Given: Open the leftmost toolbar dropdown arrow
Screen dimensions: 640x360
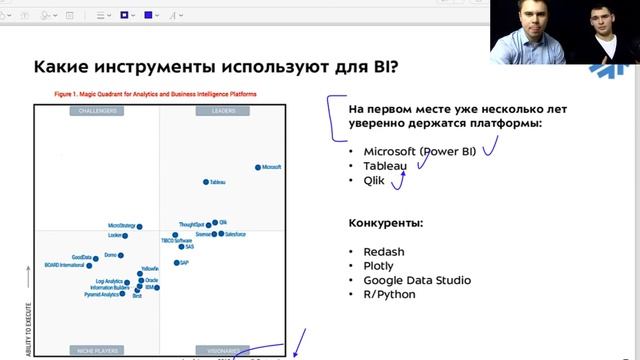Looking at the screenshot, I should (9, 16).
